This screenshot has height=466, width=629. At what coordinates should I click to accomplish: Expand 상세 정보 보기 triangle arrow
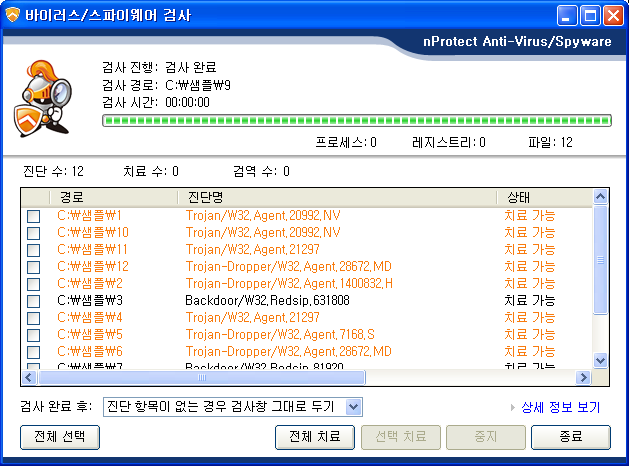click(x=513, y=407)
